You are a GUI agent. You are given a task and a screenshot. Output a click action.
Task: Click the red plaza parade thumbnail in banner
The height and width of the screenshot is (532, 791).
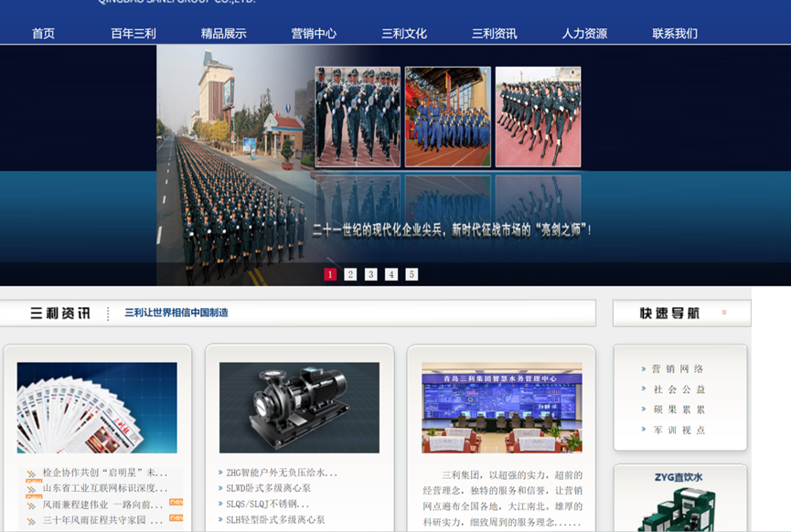[447, 116]
